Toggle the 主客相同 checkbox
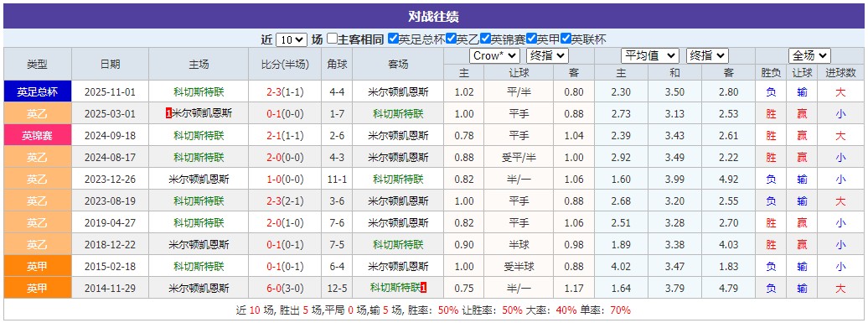 click(x=332, y=39)
